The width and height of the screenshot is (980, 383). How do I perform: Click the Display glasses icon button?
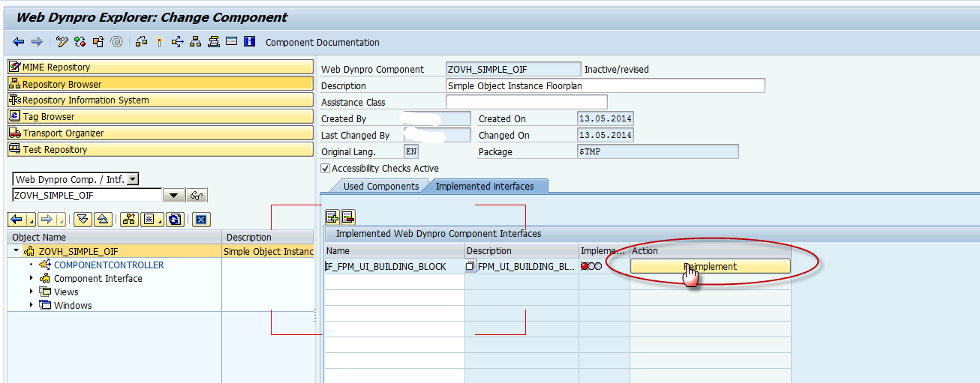click(197, 196)
